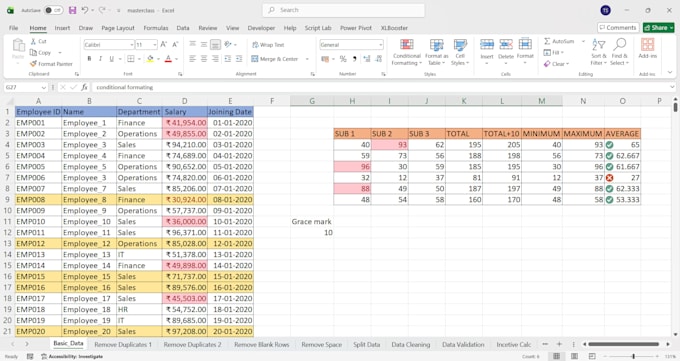680x361 pixels.
Task: Collapse the ribbon with chevron
Action: tap(670, 72)
